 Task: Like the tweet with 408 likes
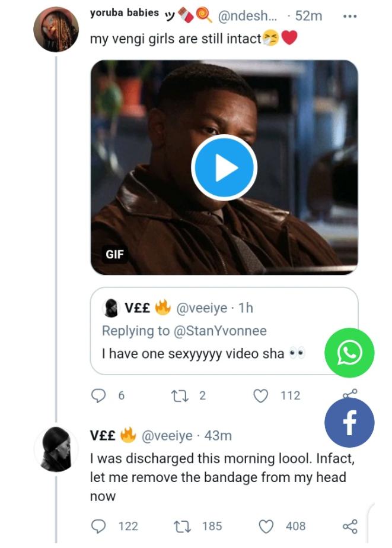click(x=268, y=526)
